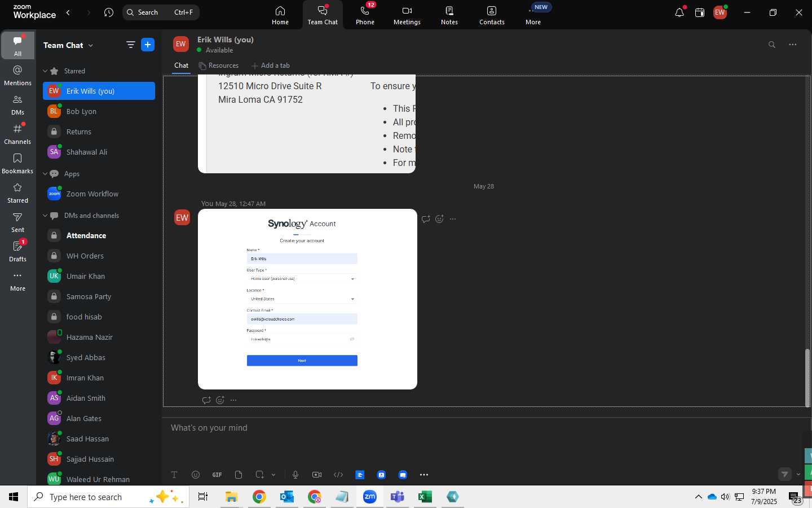
Task: Open EW profile avatar in top bar
Action: tap(720, 12)
